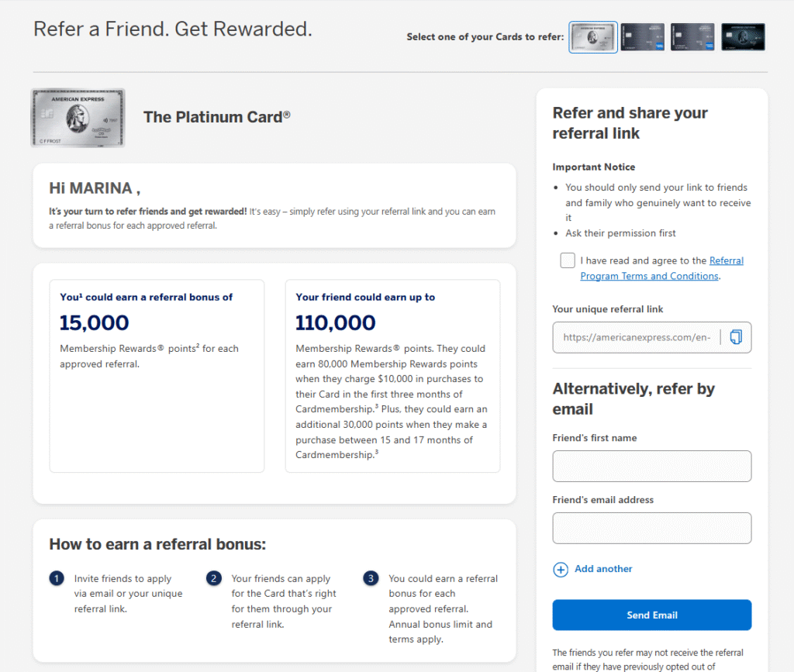Viewport: 794px width, 672px height.
Task: Click the copy referral link icon
Action: point(735,337)
